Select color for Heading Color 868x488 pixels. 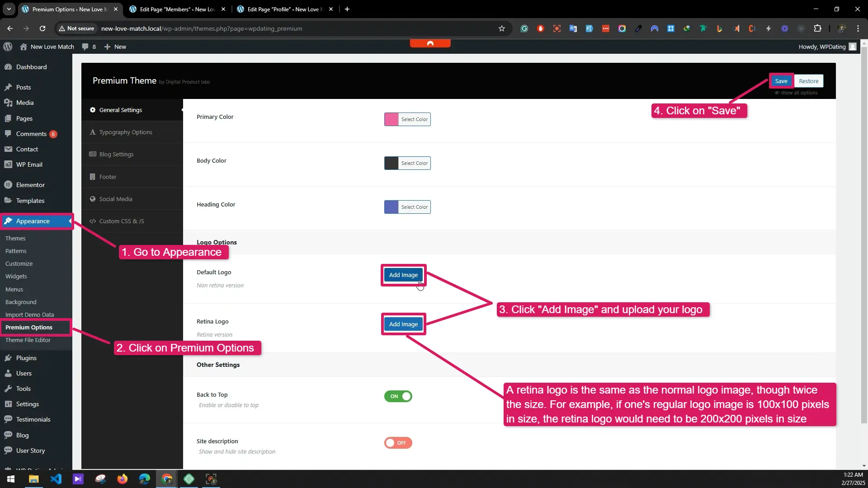[x=414, y=207]
